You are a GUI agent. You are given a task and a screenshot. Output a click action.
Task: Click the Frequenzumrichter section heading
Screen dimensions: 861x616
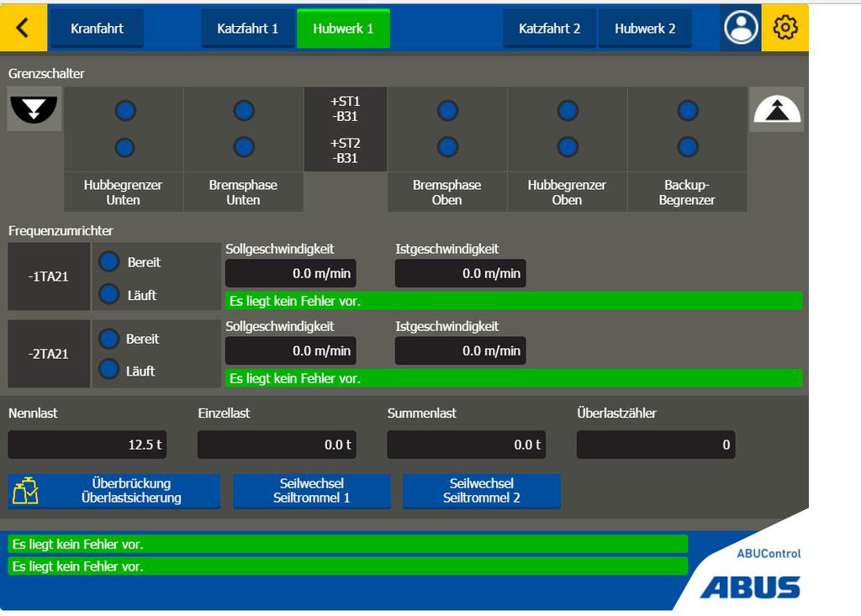pyautogui.click(x=61, y=230)
